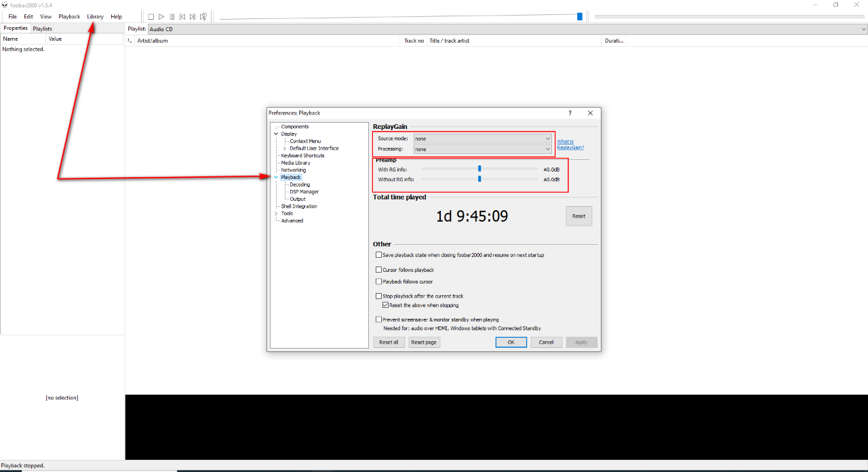Go to previous track icon
This screenshot has height=472, width=868.
click(182, 17)
